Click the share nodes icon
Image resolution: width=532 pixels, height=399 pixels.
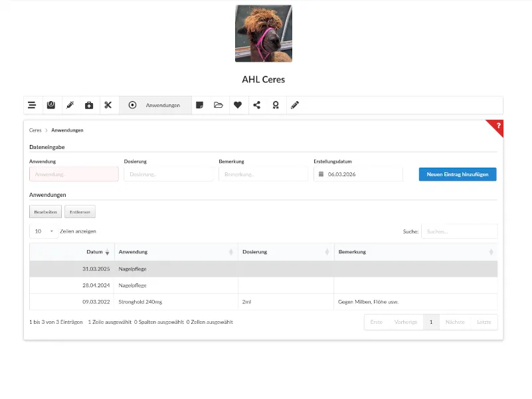257,105
